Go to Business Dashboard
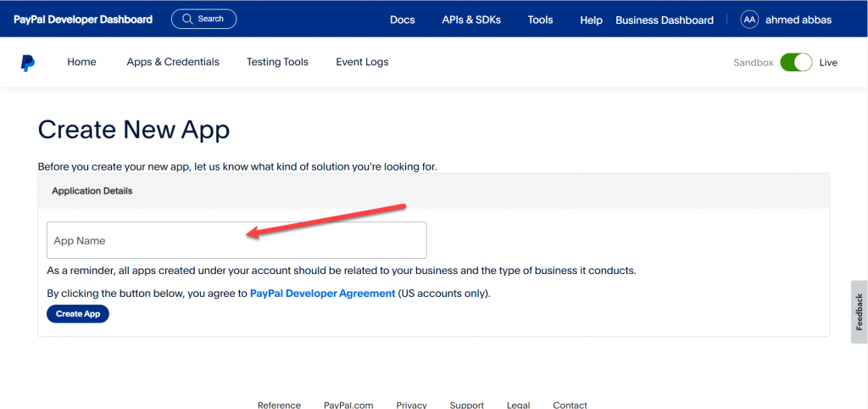This screenshot has width=868, height=409. pos(665,20)
